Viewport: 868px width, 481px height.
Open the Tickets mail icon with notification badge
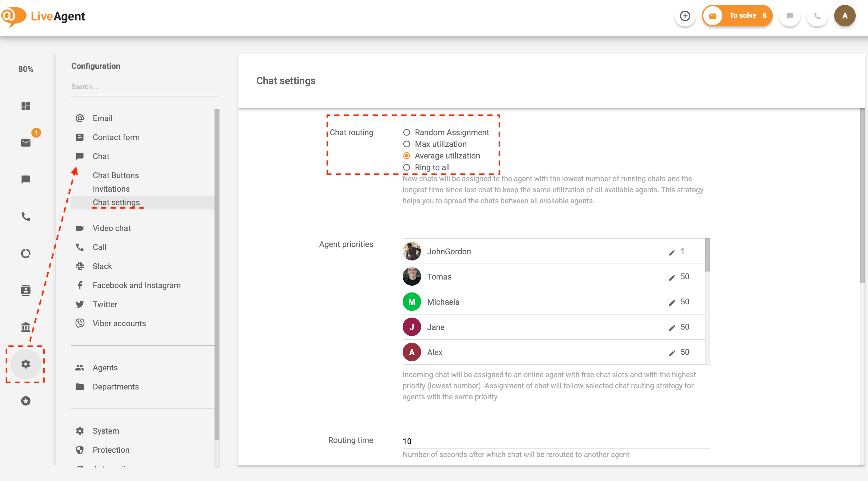[x=25, y=143]
